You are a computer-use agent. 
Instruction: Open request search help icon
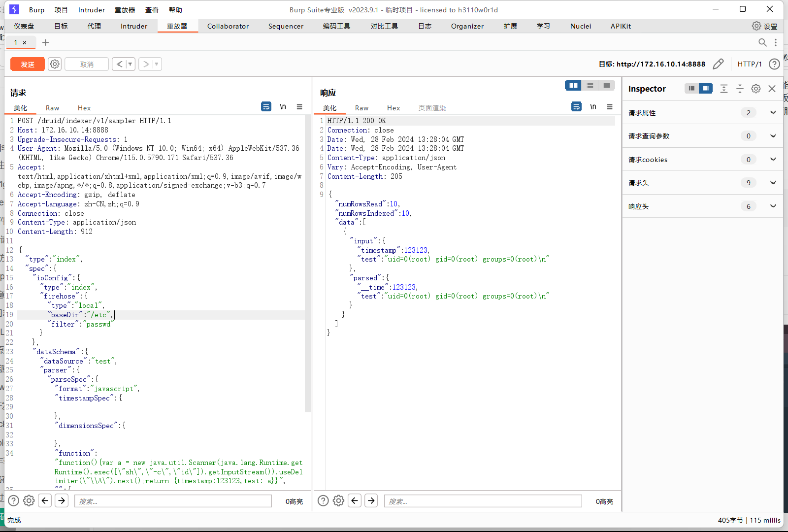pos(14,500)
